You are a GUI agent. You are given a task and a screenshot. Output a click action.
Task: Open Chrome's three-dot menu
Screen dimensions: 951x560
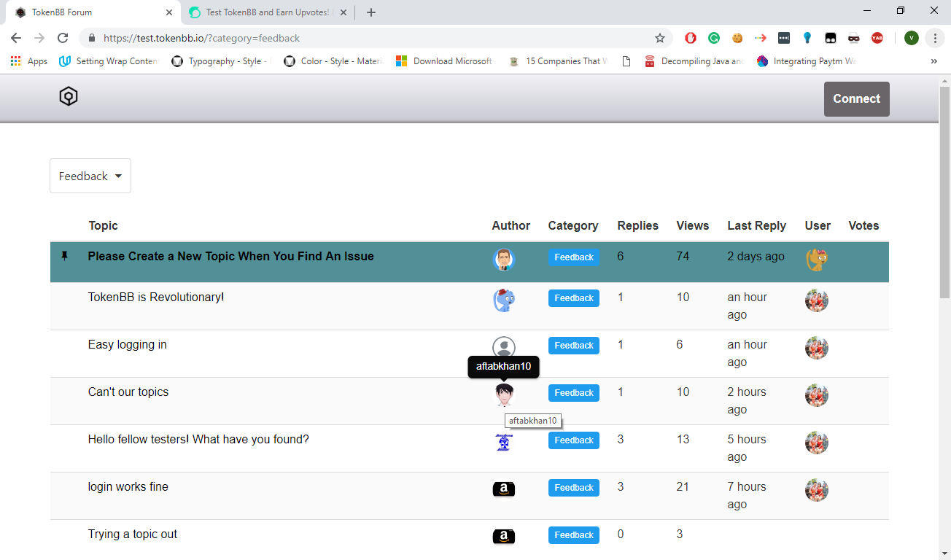click(x=935, y=38)
